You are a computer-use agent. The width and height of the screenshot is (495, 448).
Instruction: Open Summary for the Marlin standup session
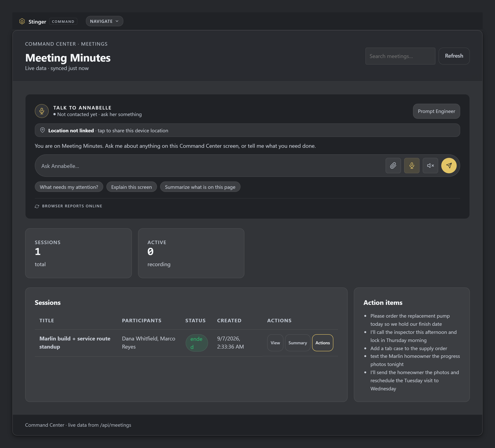click(x=298, y=343)
